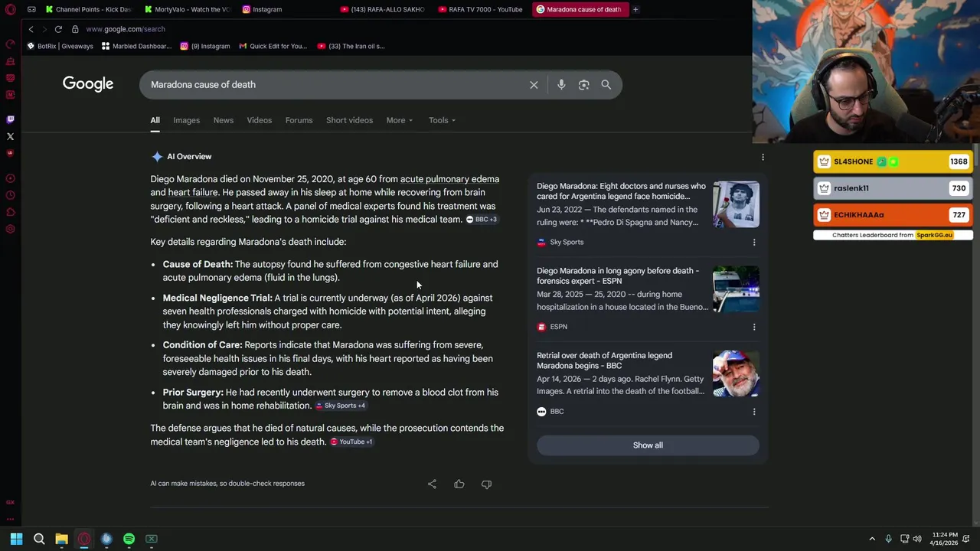Viewport: 980px width, 551px height.
Task: Switch to Images results tab
Action: [186, 120]
